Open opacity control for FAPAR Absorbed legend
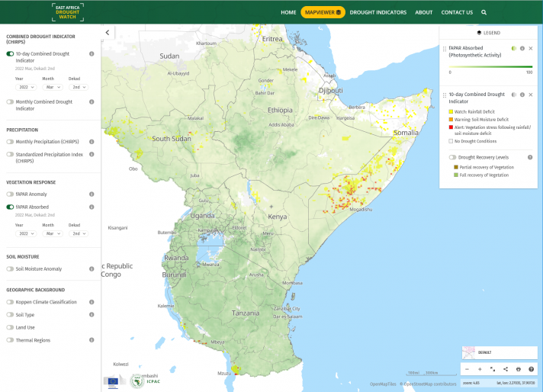This screenshot has width=543, height=392. coord(514,49)
